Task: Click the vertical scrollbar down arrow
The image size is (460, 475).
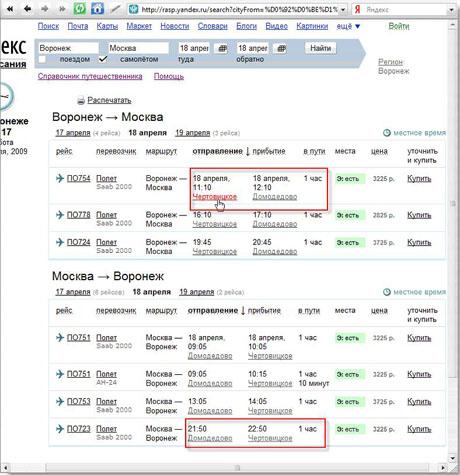Action: [x=452, y=458]
